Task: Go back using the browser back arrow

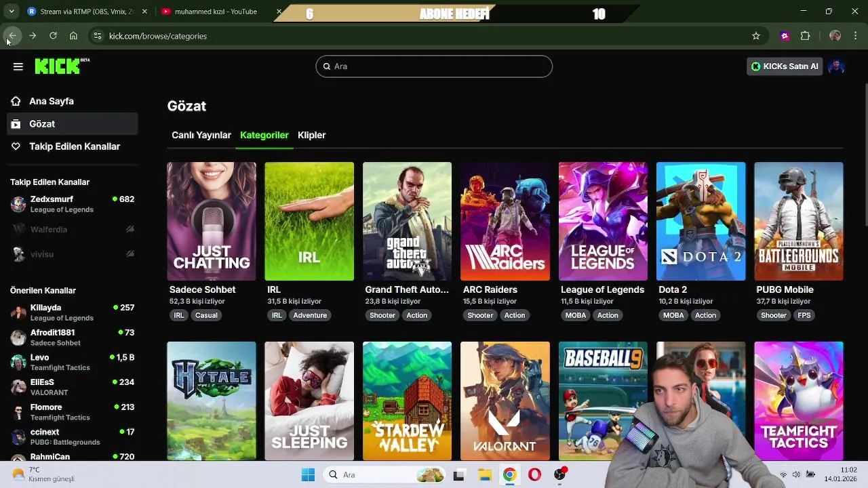Action: [x=12, y=36]
